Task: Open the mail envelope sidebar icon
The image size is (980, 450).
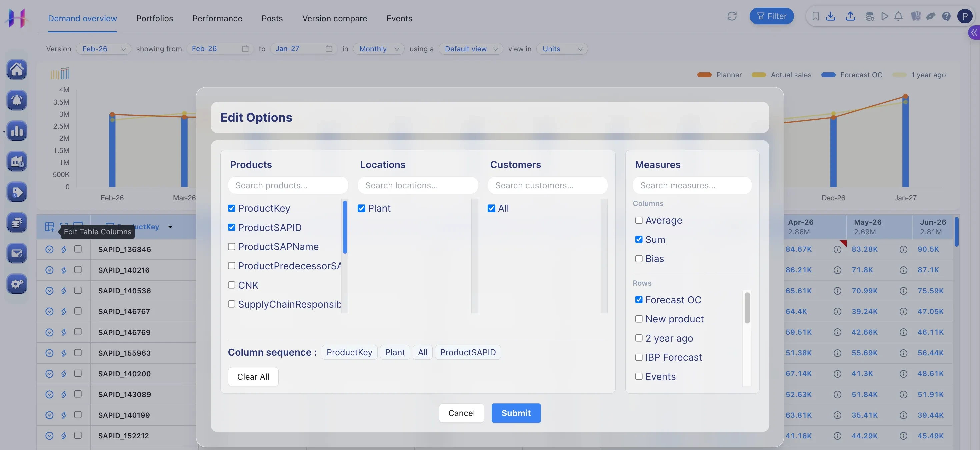Action: (x=17, y=253)
